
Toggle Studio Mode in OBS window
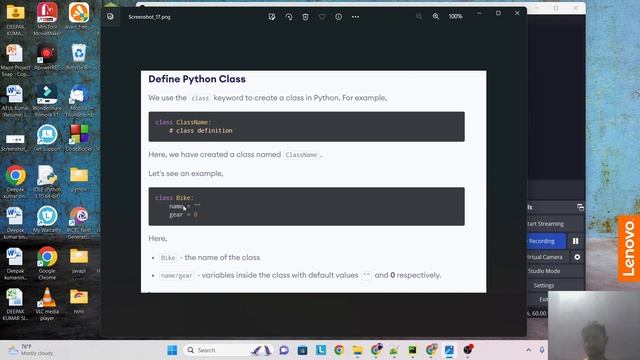tap(544, 271)
